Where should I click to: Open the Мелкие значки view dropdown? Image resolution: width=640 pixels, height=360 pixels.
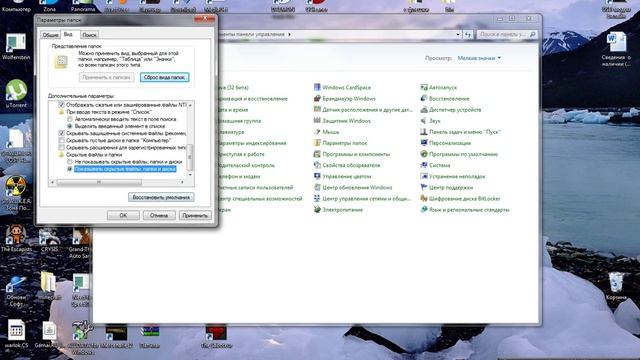(x=479, y=58)
